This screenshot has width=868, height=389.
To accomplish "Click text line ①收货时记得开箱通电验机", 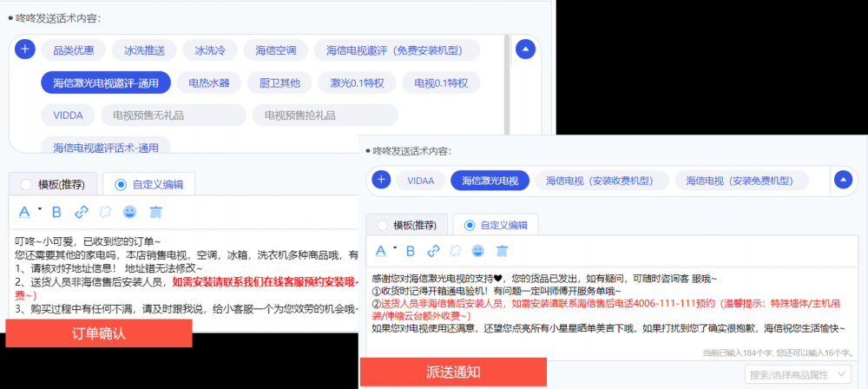I will 496,290.
